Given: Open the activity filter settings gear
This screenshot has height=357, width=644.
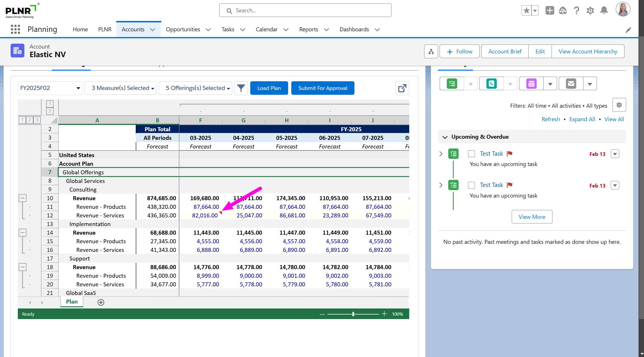Looking at the screenshot, I should click(x=619, y=105).
